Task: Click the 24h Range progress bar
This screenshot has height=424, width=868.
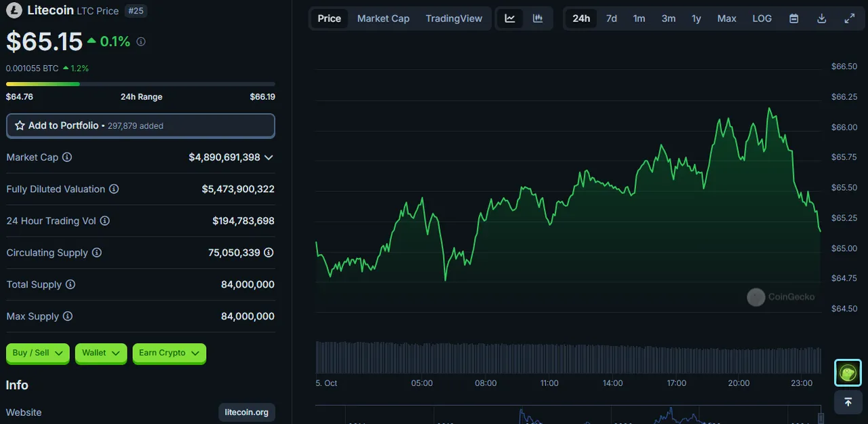Action: pyautogui.click(x=140, y=84)
